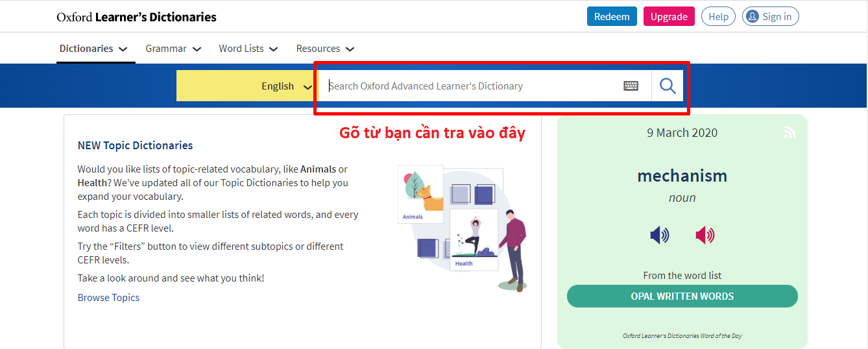This screenshot has width=868, height=349.
Task: Open the word of the day mechanism
Action: click(x=682, y=176)
